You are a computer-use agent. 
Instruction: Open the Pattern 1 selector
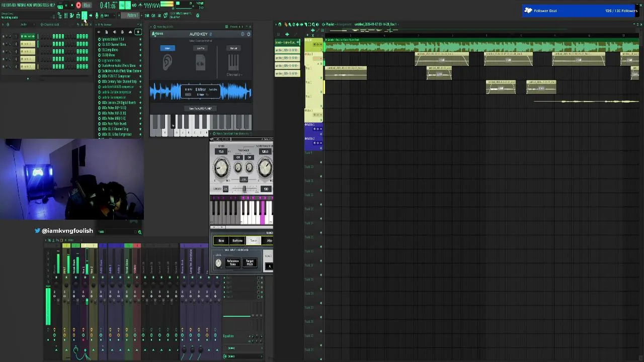[x=132, y=16]
